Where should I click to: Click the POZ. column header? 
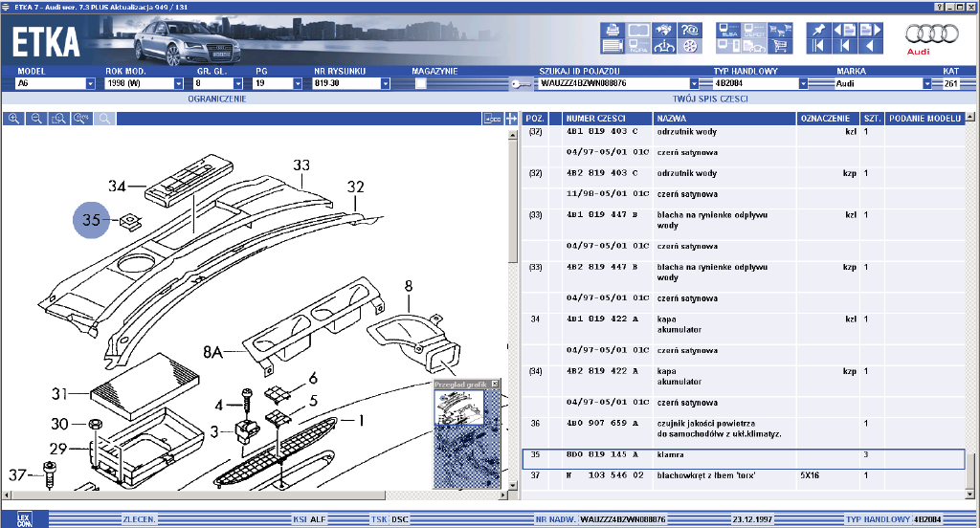[535, 119]
